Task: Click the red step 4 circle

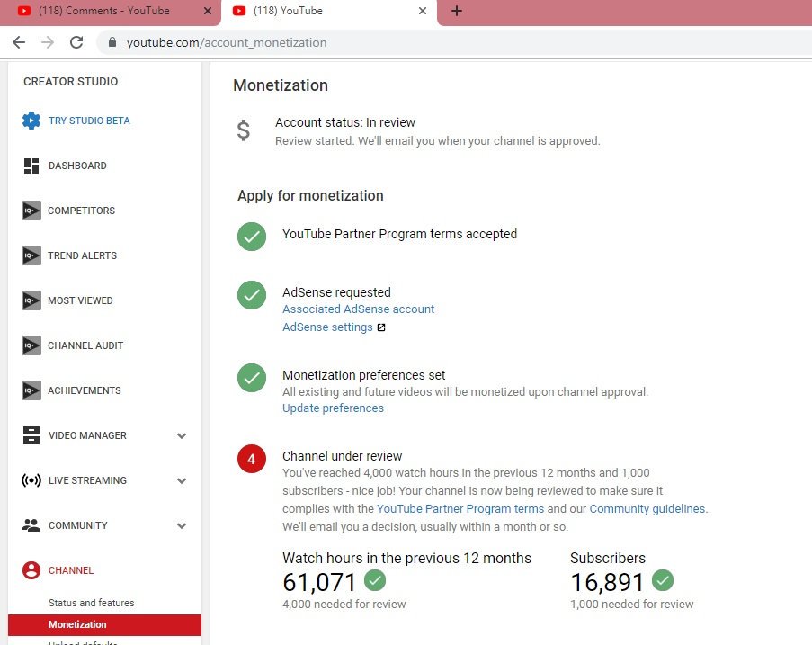Action: coord(252,459)
